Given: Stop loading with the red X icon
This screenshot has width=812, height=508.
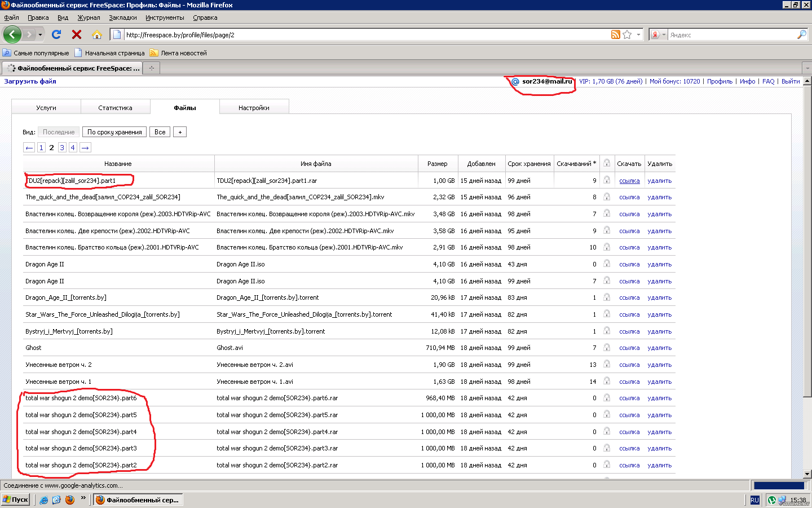Looking at the screenshot, I should pos(77,34).
